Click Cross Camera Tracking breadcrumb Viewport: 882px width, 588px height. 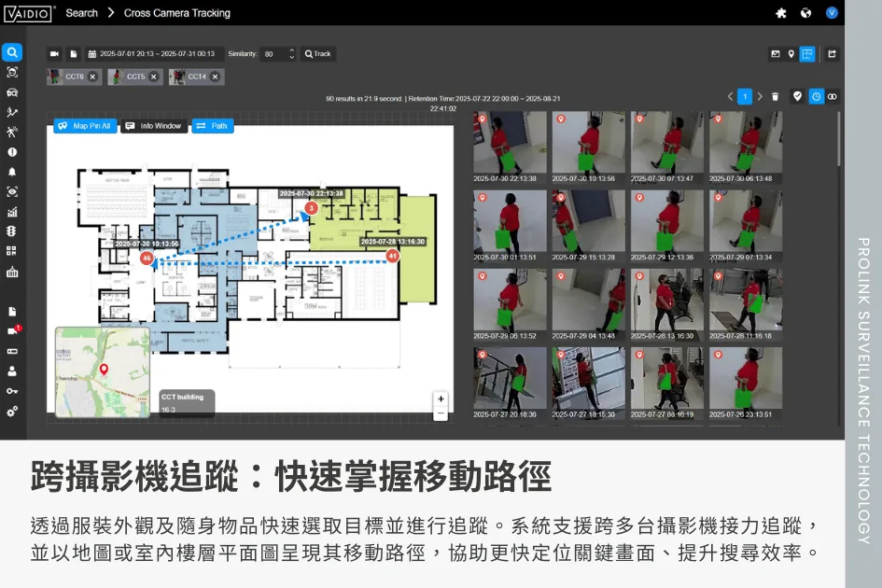(x=177, y=13)
